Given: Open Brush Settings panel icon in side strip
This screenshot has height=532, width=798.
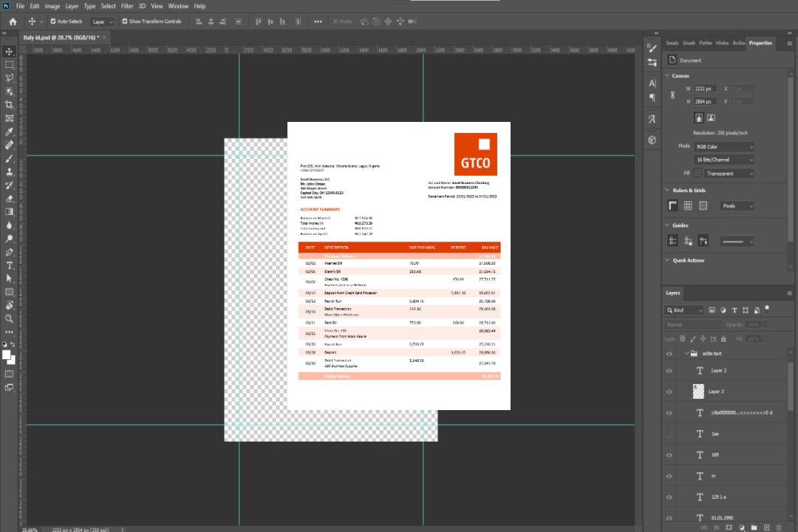Looking at the screenshot, I should [x=652, y=48].
